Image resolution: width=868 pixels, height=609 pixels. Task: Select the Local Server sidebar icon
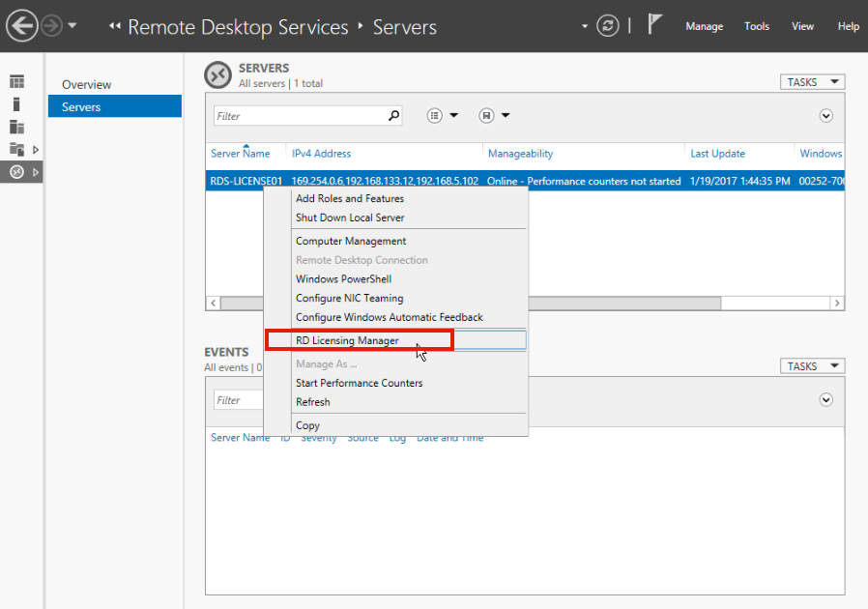click(x=16, y=104)
